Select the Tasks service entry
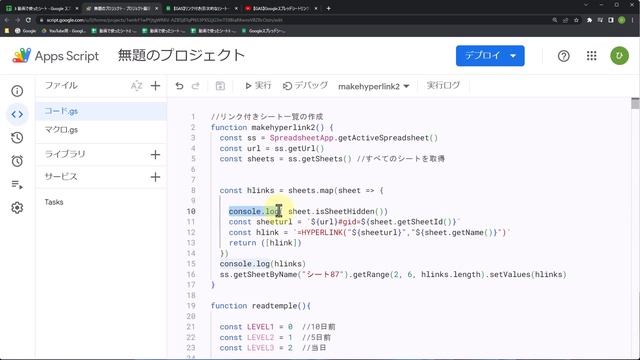The height and width of the screenshot is (360, 640). coord(54,202)
